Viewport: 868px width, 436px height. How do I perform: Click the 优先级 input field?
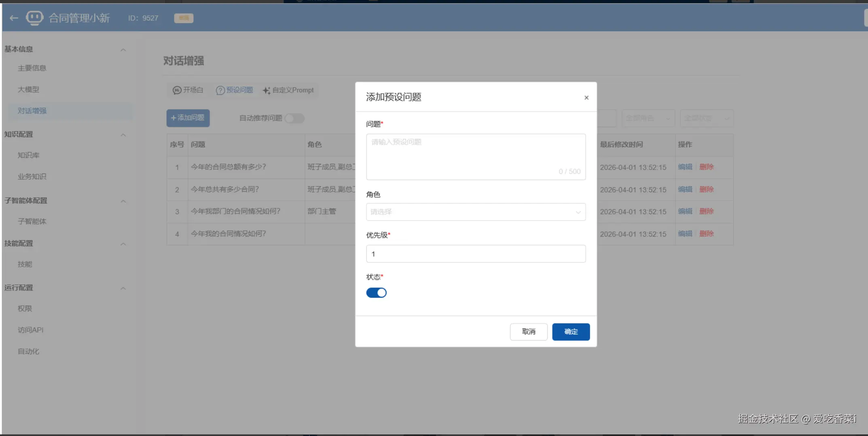476,254
